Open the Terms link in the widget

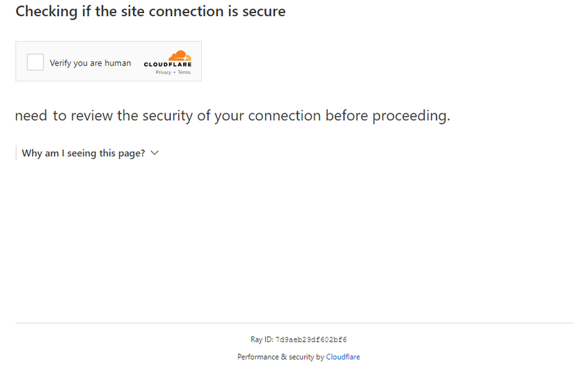(x=184, y=72)
